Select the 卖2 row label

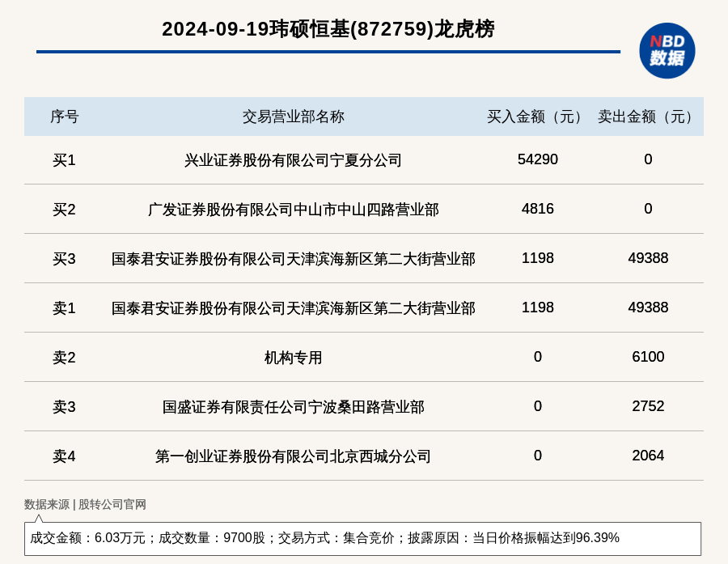[64, 358]
